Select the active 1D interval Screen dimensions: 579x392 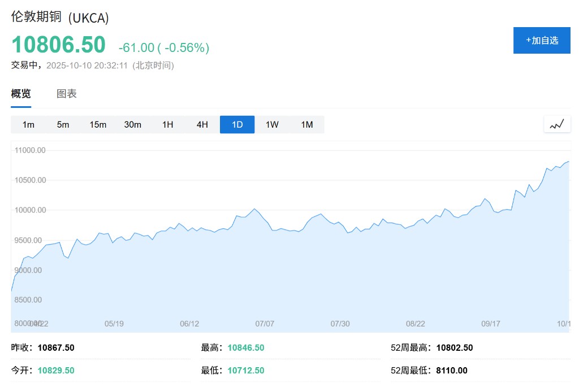pyautogui.click(x=237, y=125)
